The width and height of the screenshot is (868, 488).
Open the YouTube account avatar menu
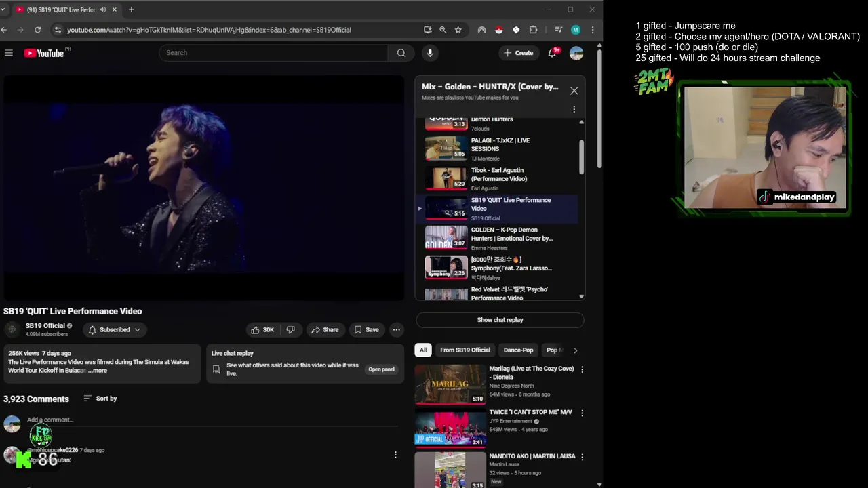pyautogui.click(x=576, y=53)
